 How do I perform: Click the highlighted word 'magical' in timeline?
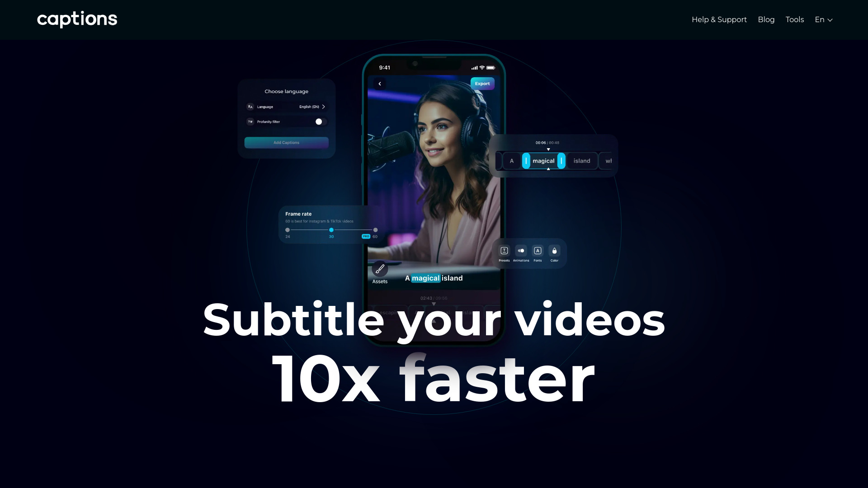click(x=543, y=160)
